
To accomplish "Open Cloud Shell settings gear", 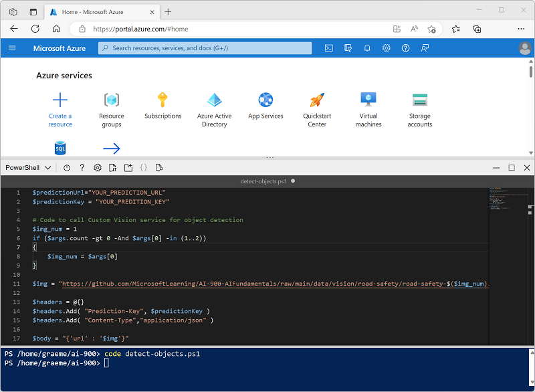I will [x=98, y=167].
